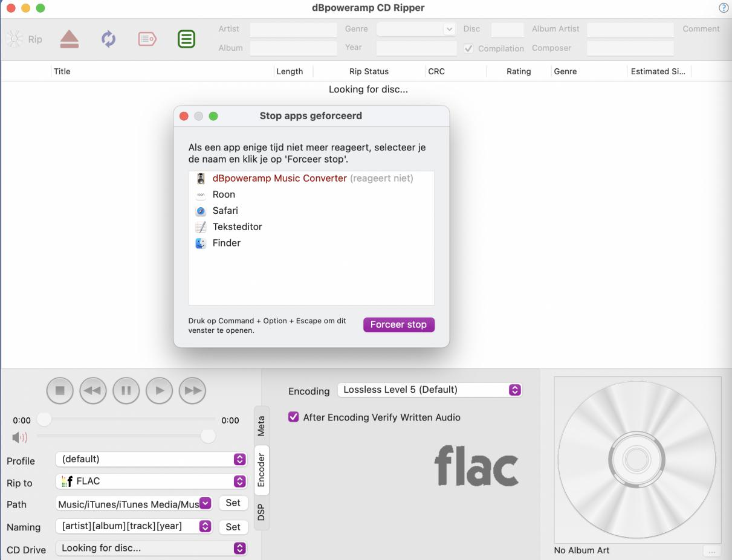732x560 pixels.
Task: Click Set button next to Naming
Action: (x=233, y=527)
